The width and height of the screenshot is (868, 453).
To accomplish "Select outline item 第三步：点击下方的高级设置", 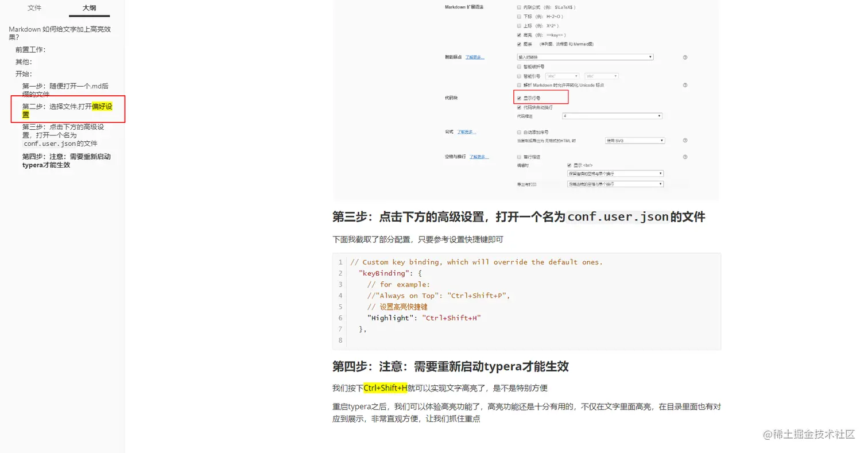I will tap(63, 135).
